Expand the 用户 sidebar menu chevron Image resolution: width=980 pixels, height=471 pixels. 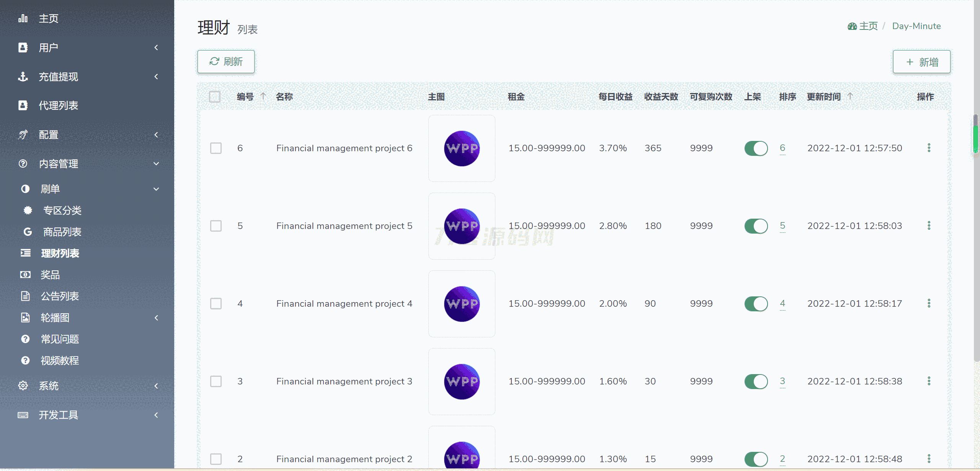tap(156, 47)
